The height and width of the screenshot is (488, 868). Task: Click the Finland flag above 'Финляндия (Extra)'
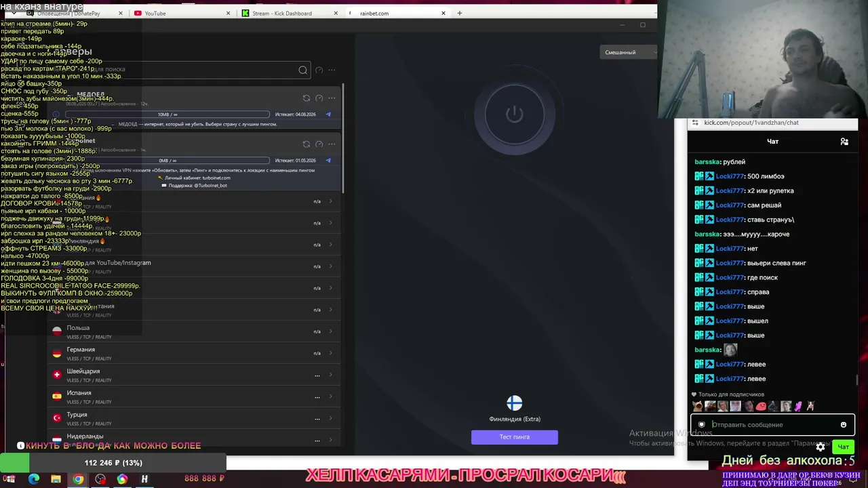(515, 403)
